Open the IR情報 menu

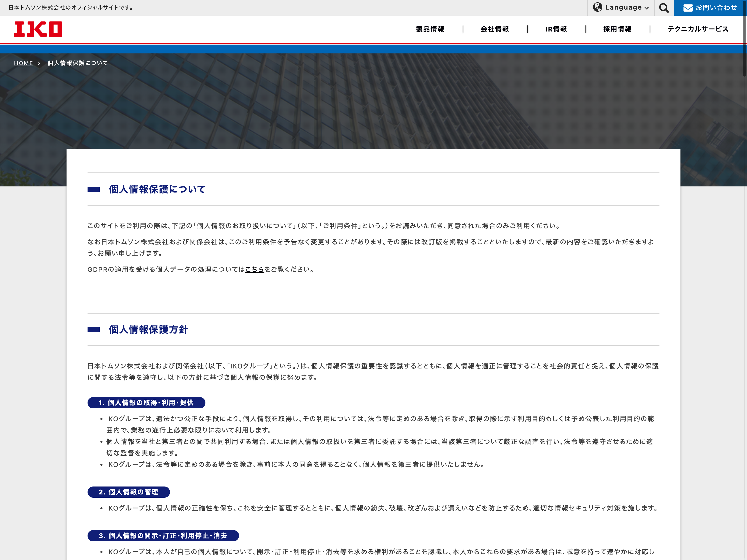tap(556, 29)
